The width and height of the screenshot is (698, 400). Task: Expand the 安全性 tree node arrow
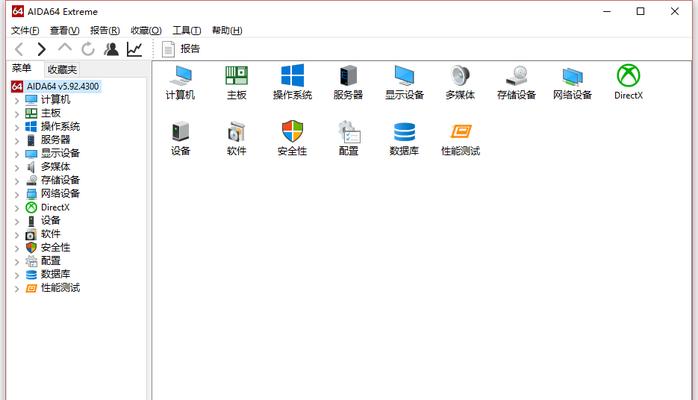[x=17, y=248]
